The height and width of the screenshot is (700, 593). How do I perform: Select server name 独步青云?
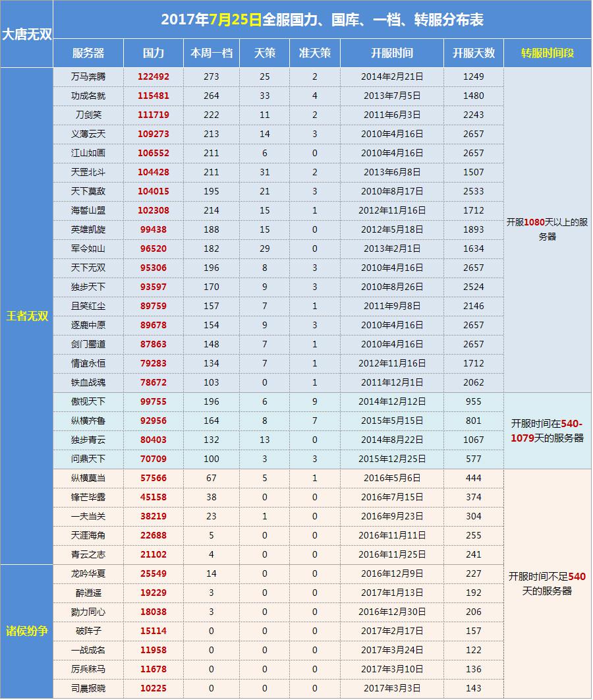pyautogui.click(x=88, y=440)
